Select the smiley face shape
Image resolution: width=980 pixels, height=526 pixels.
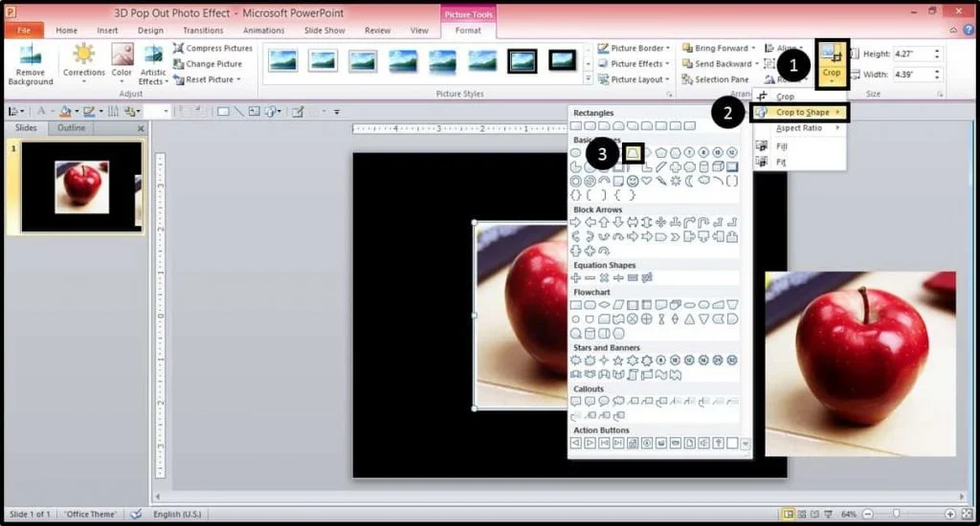pyautogui.click(x=633, y=181)
